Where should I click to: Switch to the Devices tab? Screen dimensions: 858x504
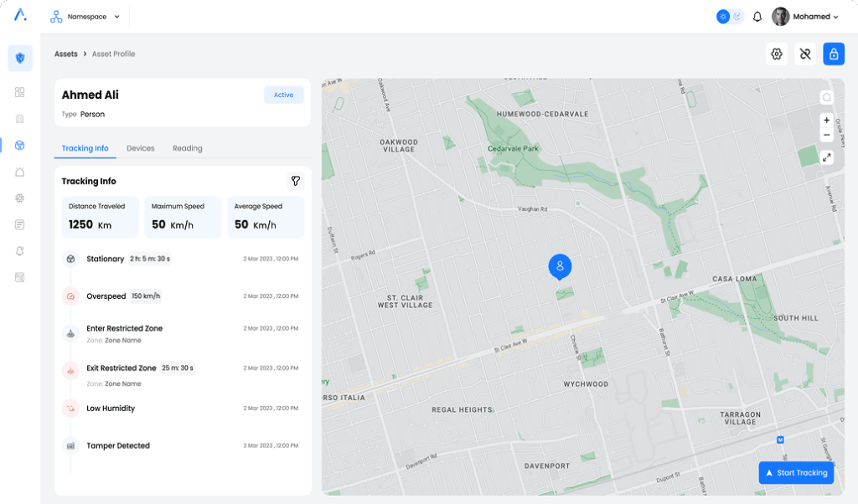pos(141,148)
